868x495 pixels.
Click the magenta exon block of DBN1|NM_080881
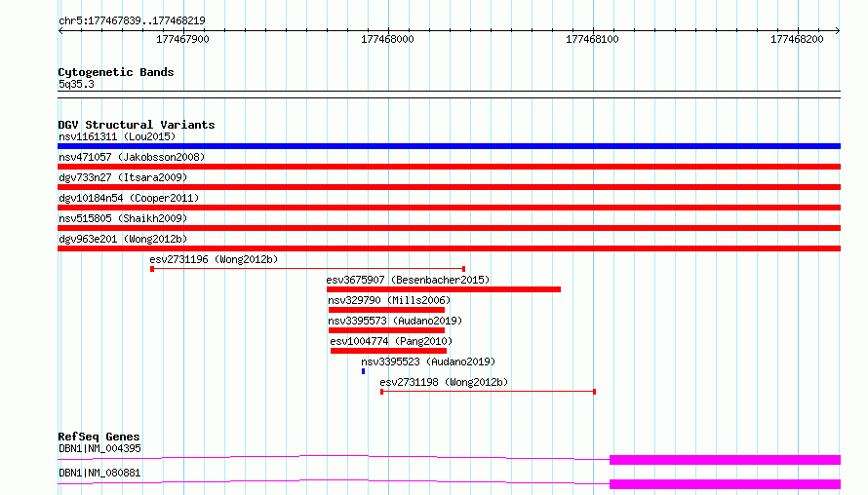(x=726, y=484)
